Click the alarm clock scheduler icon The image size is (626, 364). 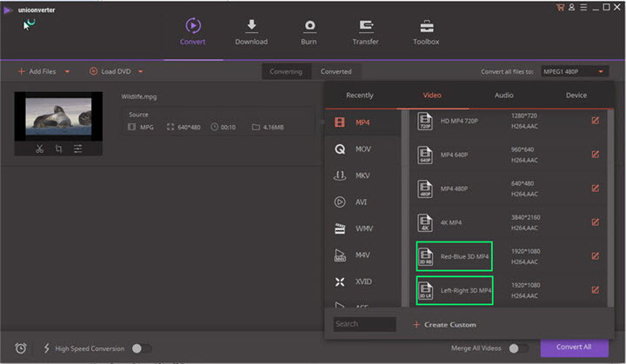point(20,347)
